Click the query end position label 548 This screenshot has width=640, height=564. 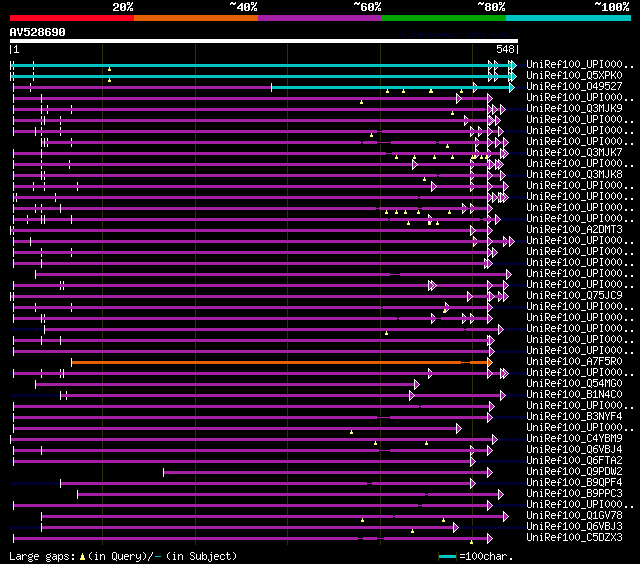[505, 49]
